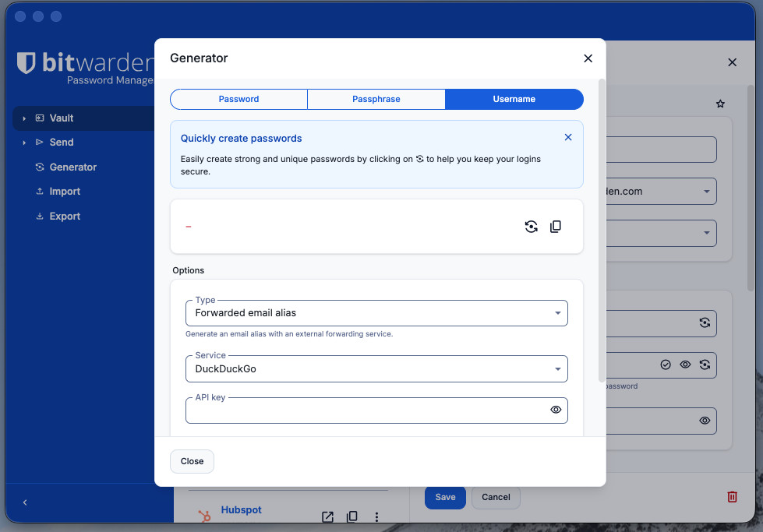Close the Generator dialog with the X
The width and height of the screenshot is (763, 532).
click(x=588, y=58)
